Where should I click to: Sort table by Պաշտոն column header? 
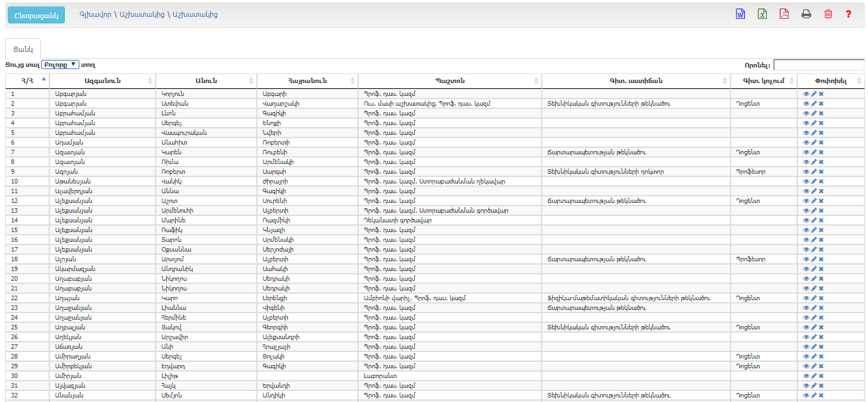click(449, 80)
